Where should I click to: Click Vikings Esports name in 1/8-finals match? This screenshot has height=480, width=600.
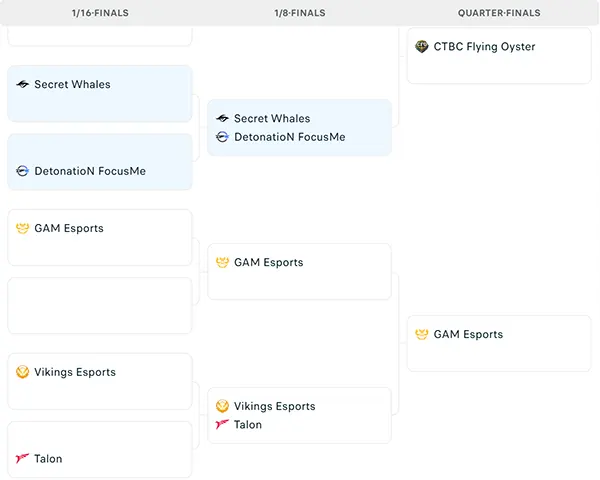[x=275, y=406]
